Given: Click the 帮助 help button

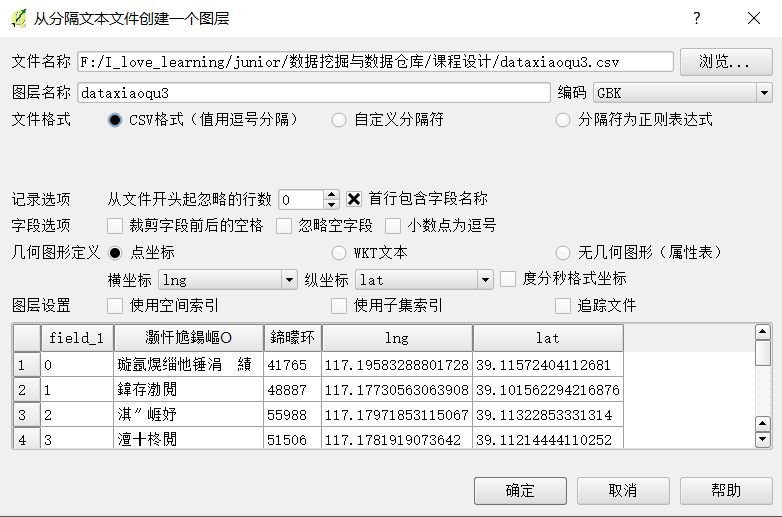Looking at the screenshot, I should coord(726,491).
